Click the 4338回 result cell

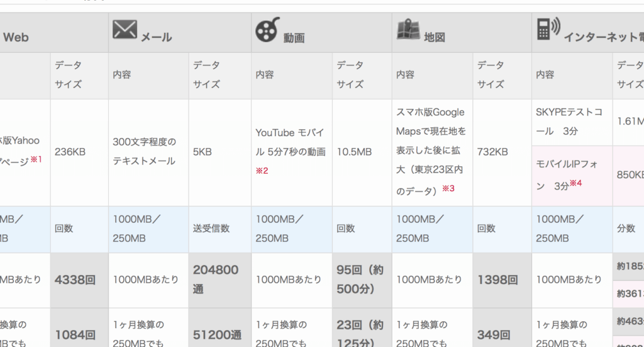tap(75, 280)
